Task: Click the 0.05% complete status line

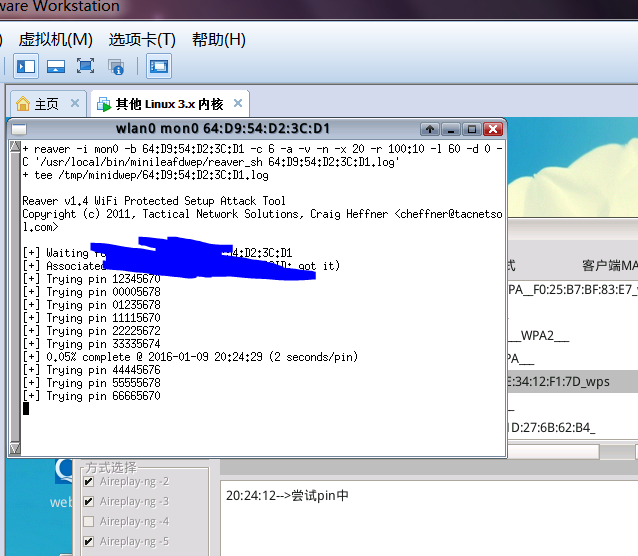Action: 190,357
